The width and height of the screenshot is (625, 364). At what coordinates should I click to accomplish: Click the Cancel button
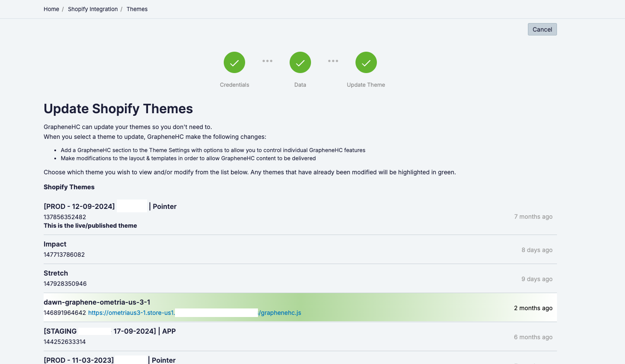[542, 29]
